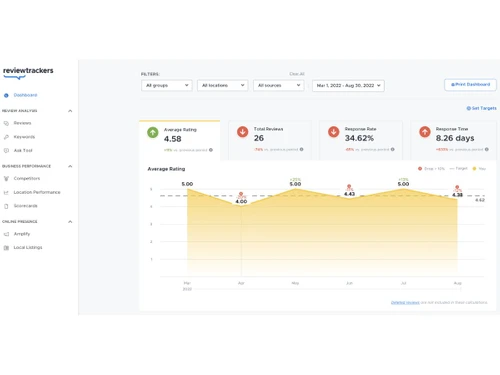The height and width of the screenshot is (375, 500).
Task: Open Scorecards in the sidebar
Action: [25, 206]
